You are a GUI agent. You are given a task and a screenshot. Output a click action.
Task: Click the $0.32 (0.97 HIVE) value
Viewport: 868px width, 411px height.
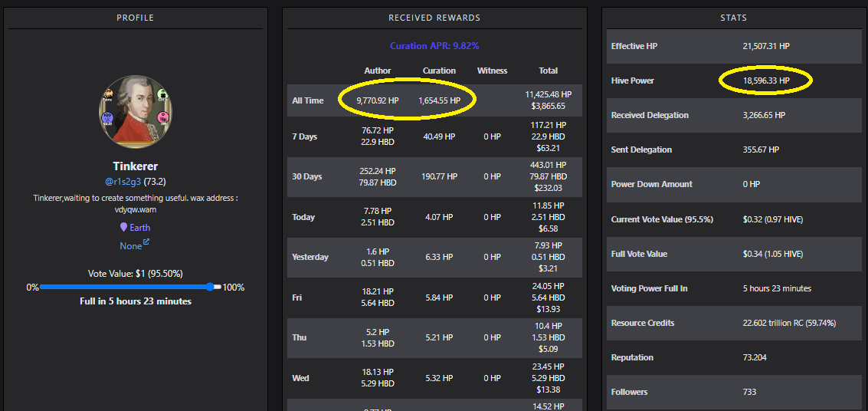(773, 219)
